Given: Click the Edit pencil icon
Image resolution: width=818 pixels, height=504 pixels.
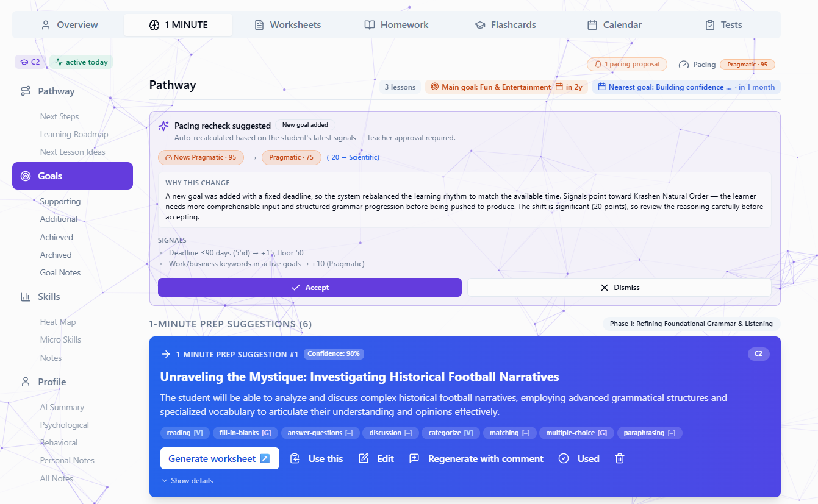Looking at the screenshot, I should tap(364, 458).
